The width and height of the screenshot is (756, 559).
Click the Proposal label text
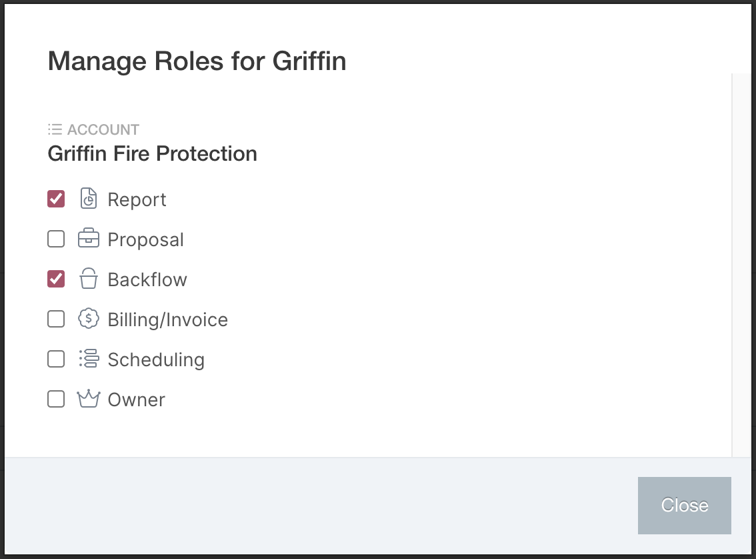pyautogui.click(x=145, y=239)
